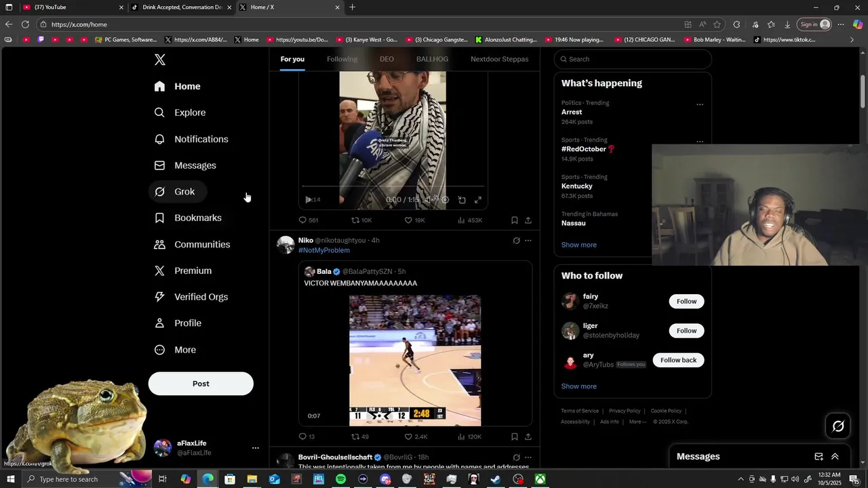Expand the footer More menu
Screen dimensions: 868x488
pyautogui.click(x=637, y=422)
